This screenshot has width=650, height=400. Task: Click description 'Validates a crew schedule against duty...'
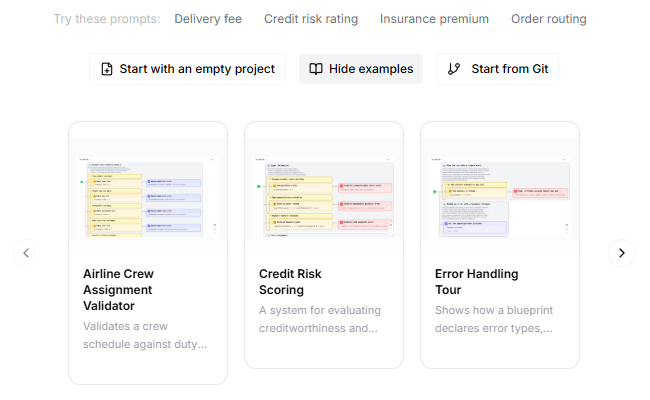point(145,335)
